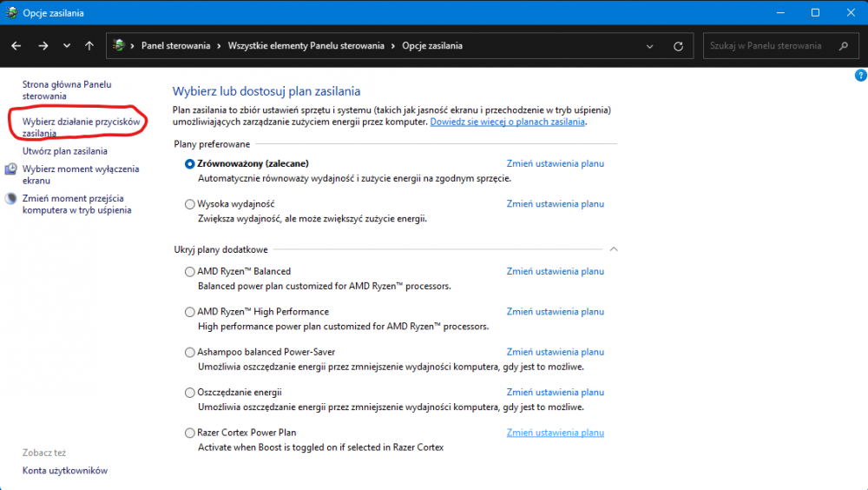Click the power options icon in address bar
This screenshot has width=868, height=490.
click(x=120, y=46)
